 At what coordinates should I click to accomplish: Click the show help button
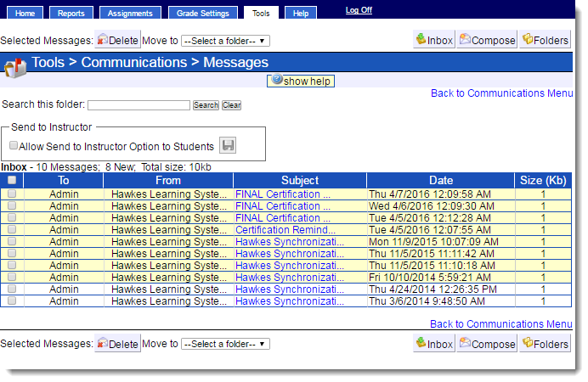tap(301, 81)
